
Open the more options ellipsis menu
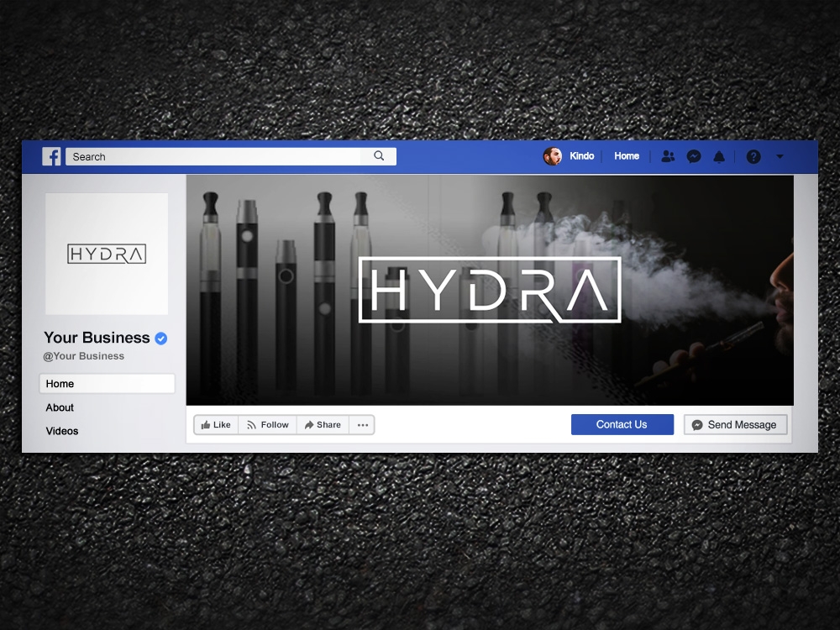coord(362,424)
